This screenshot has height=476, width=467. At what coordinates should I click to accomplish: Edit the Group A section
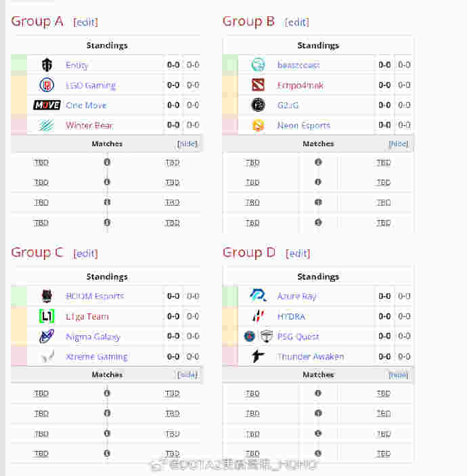coord(85,22)
